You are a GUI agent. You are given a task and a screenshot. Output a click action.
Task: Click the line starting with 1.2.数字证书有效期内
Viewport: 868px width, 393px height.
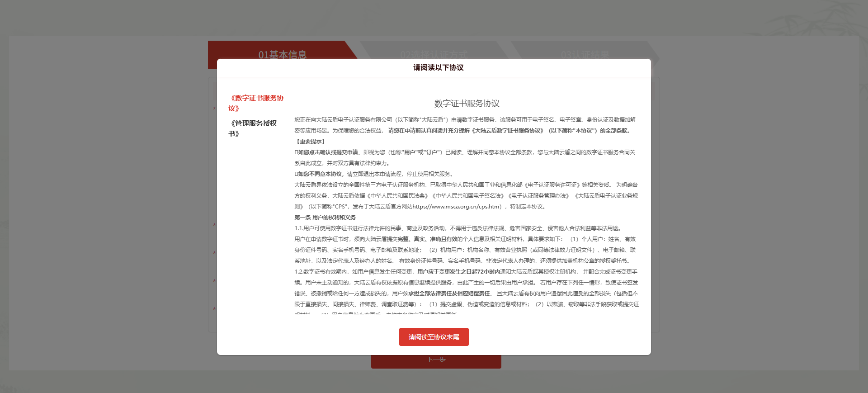click(466, 272)
